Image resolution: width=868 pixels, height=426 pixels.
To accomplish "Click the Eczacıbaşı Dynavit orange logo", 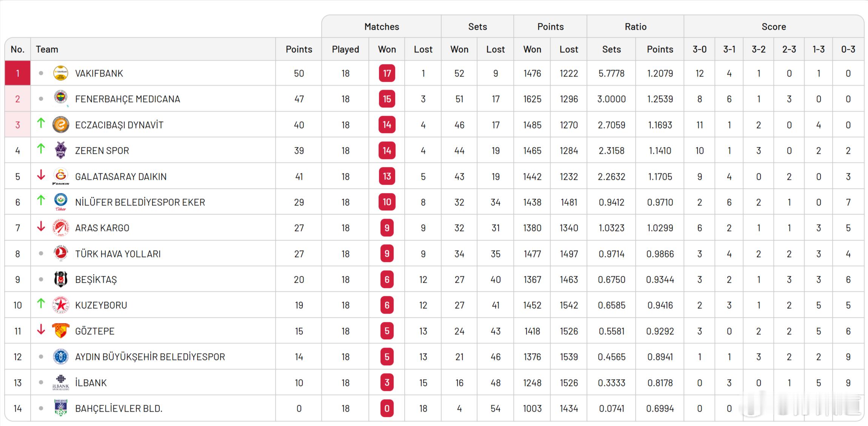I will (61, 125).
